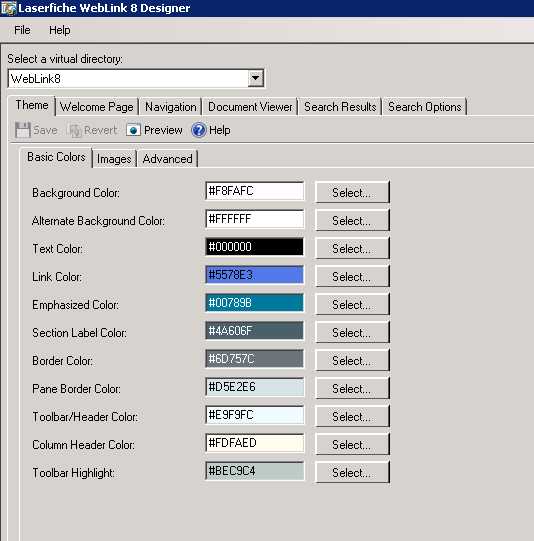The width and height of the screenshot is (534, 541).
Task: Click the #BEC9C4 Toolbar Highlight field
Action: pos(255,471)
